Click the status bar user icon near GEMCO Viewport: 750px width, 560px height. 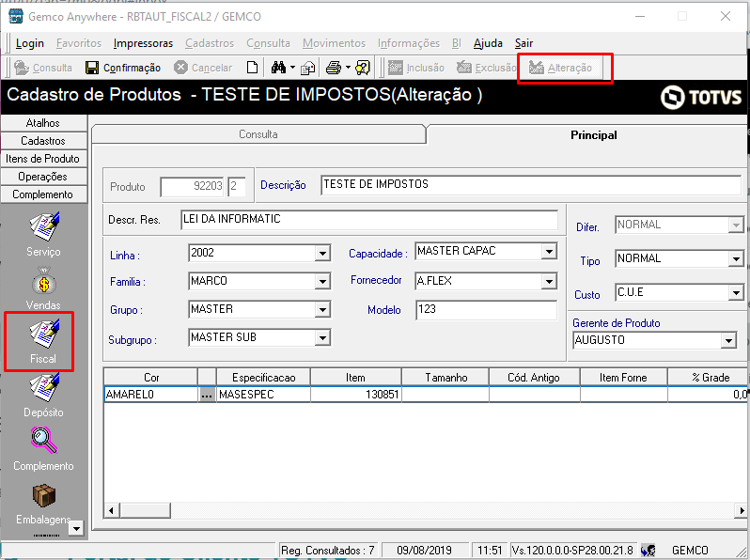point(648,551)
